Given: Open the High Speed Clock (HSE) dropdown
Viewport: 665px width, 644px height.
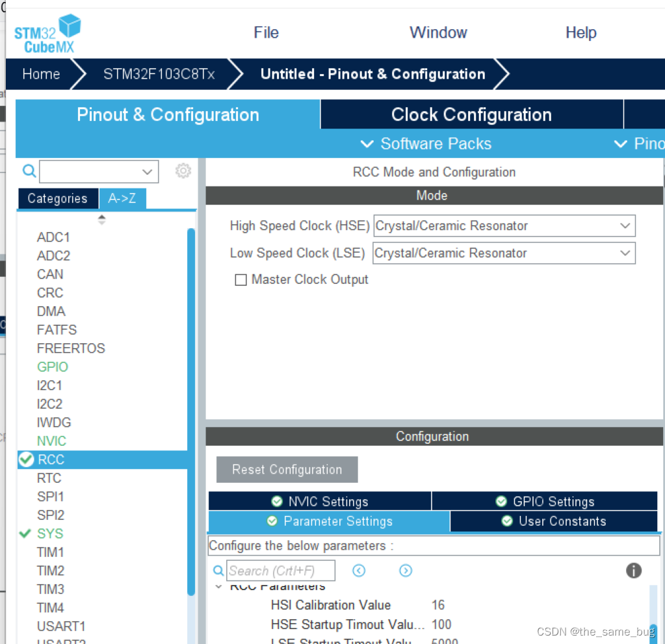Looking at the screenshot, I should [x=504, y=225].
